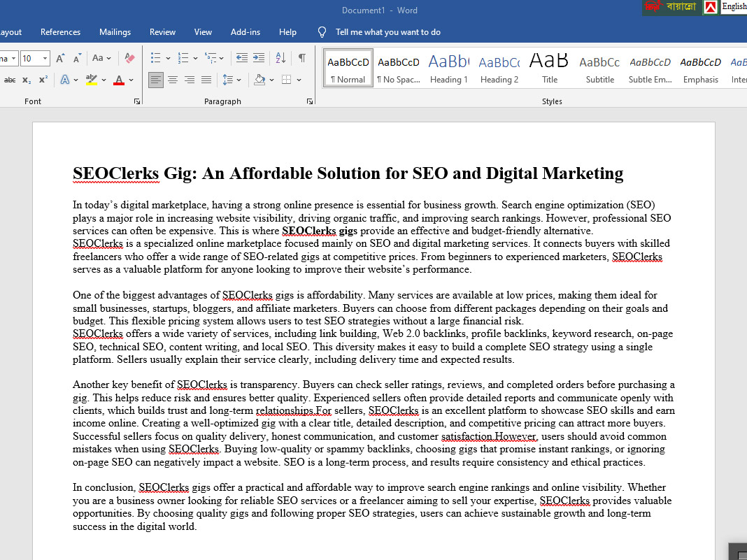Screen dimensions: 747x560
Task: Open the Font Color picker arrow
Action: (130, 79)
